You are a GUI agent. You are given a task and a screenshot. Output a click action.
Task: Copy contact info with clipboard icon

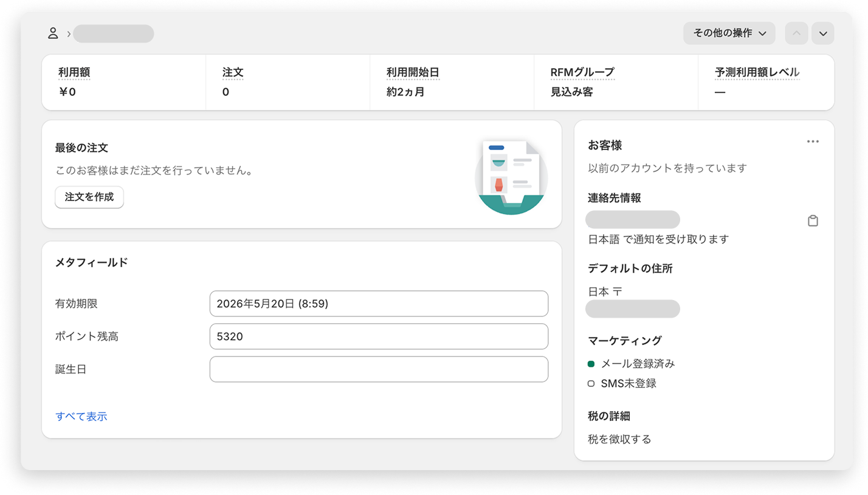click(813, 220)
